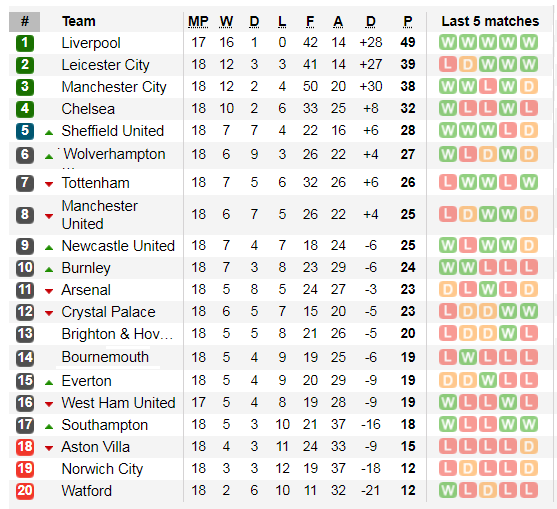Click Liverpool's last W result badge
The width and height of the screenshot is (557, 509).
(x=529, y=42)
